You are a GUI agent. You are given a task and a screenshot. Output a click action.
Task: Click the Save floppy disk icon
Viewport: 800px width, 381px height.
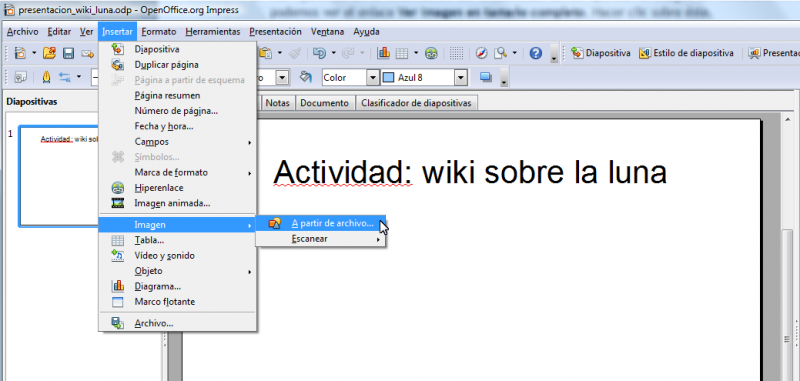tap(68, 53)
